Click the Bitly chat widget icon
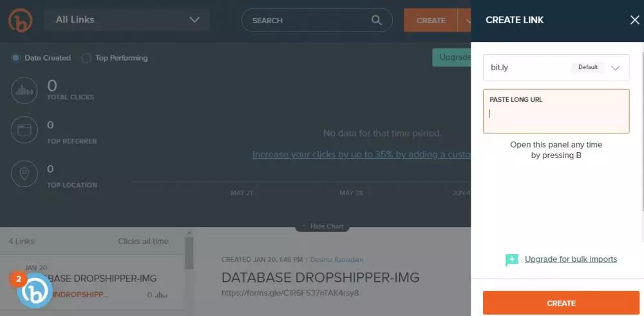Screen dimensions: 644x316 pyautogui.click(x=35, y=290)
